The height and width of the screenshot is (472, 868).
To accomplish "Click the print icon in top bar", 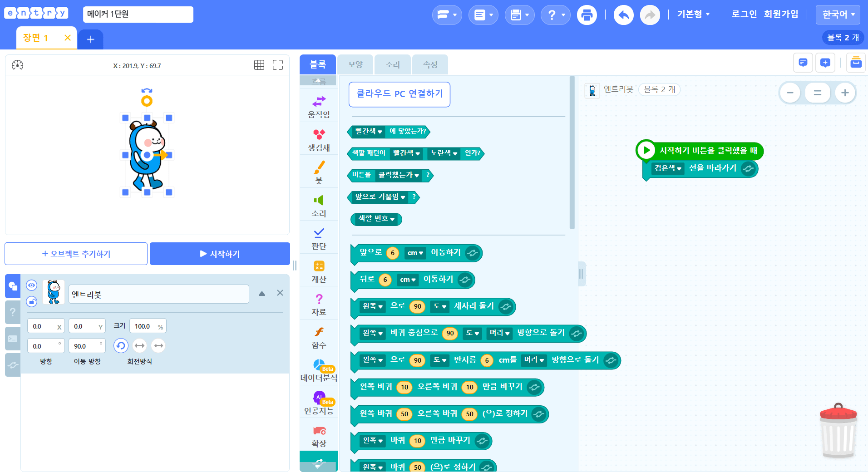I will click(x=587, y=15).
